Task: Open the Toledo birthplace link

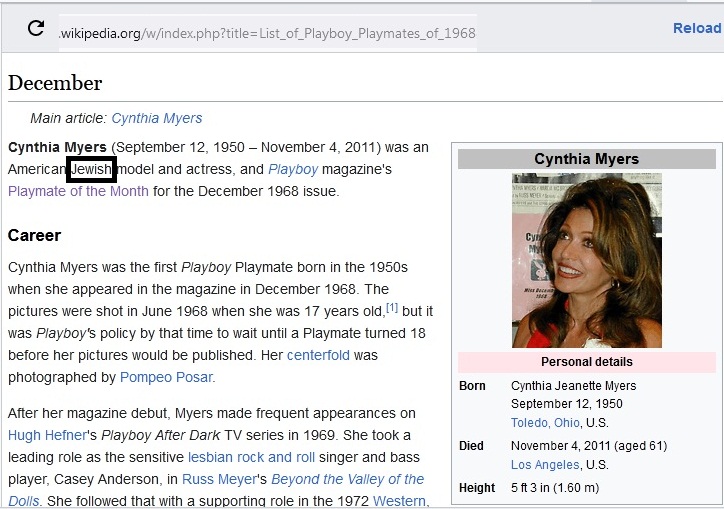Action: coord(528,422)
